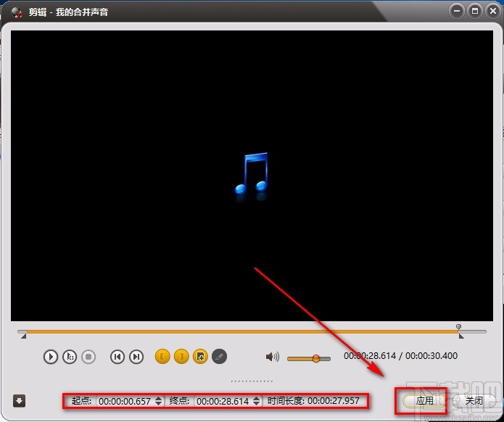This screenshot has height=422, width=504.
Task: Click the grey split-at-position icon
Action: (x=220, y=357)
